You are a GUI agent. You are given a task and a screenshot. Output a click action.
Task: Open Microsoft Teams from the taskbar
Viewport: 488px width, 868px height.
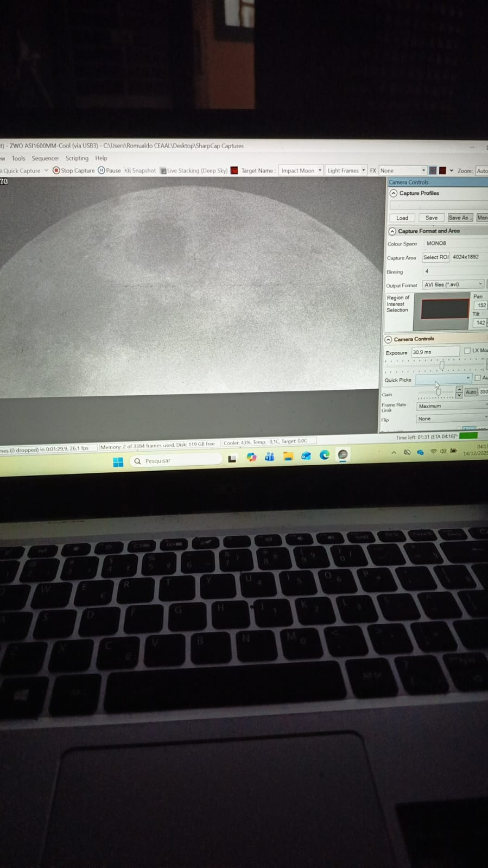click(x=269, y=457)
